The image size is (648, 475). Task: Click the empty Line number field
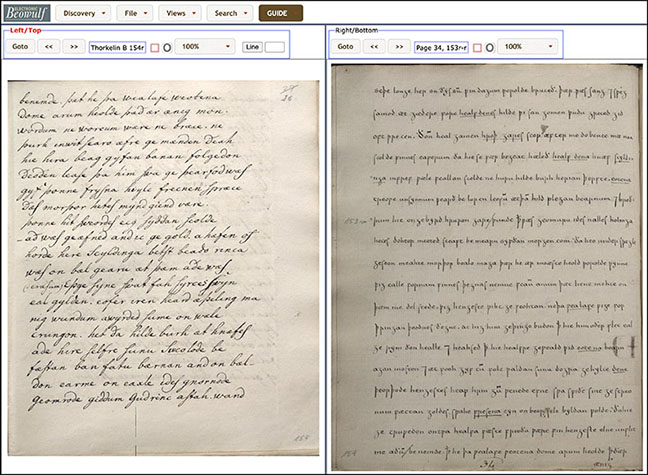point(274,47)
